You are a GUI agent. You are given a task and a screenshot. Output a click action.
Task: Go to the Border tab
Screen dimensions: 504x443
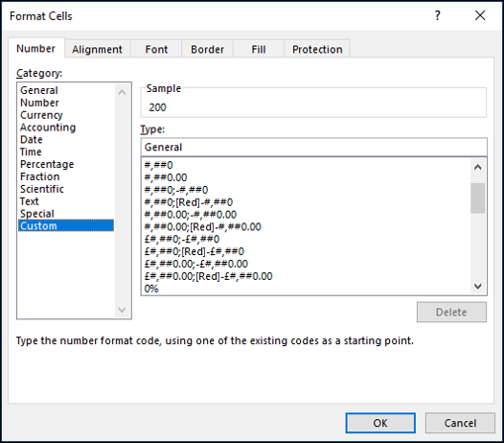(x=207, y=49)
